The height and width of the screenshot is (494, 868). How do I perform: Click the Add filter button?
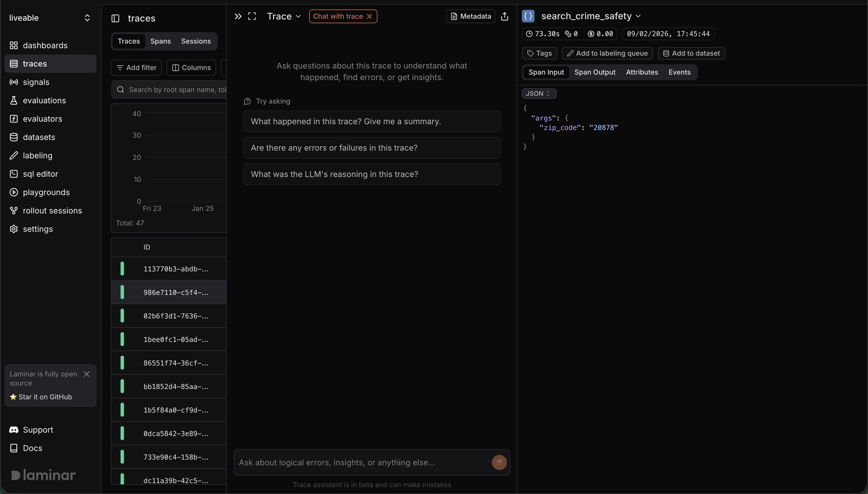click(x=136, y=67)
